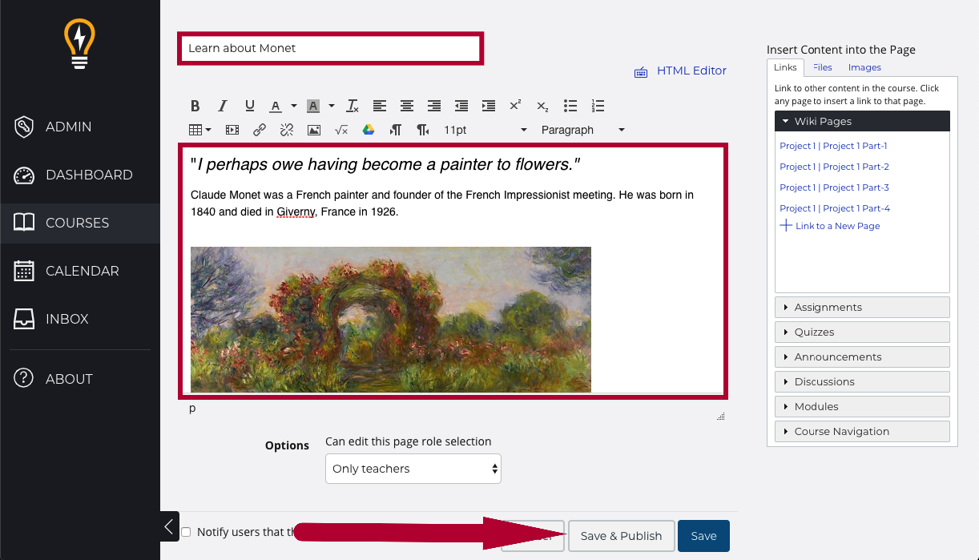Click the editor resize handle
The image size is (979, 560).
[x=720, y=416]
